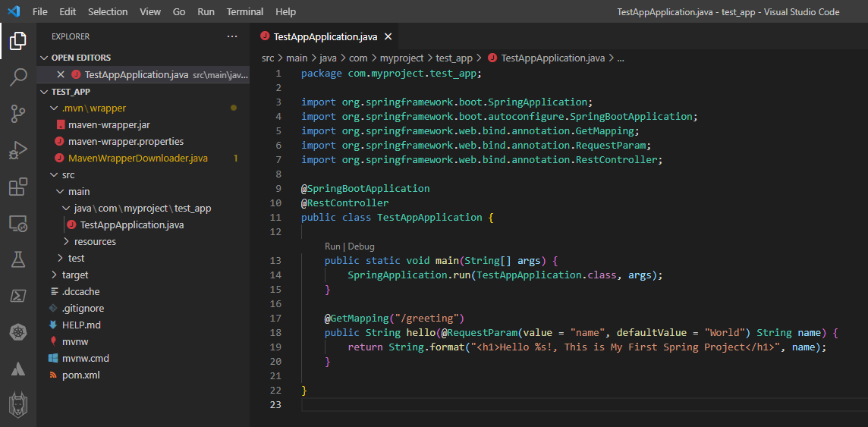Viewport: 868px width, 427px height.
Task: Close TestAppApplication.java in Open Editors
Action: (61, 74)
